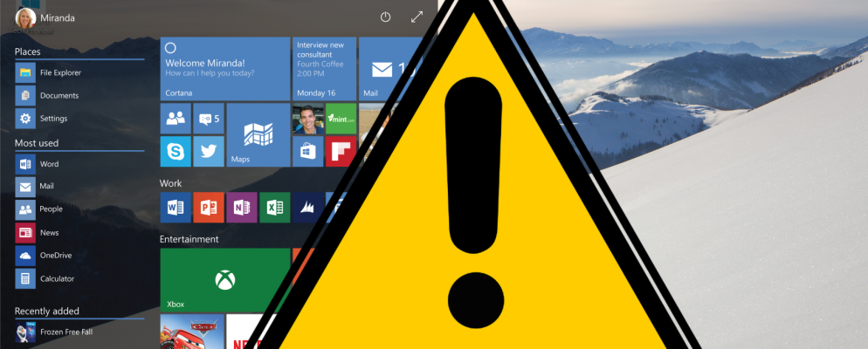Open the Maps tile
The width and height of the screenshot is (868, 349).
258,135
